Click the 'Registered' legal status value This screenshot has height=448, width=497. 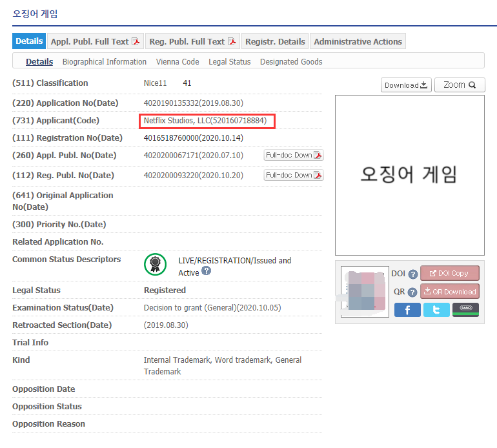(x=165, y=290)
